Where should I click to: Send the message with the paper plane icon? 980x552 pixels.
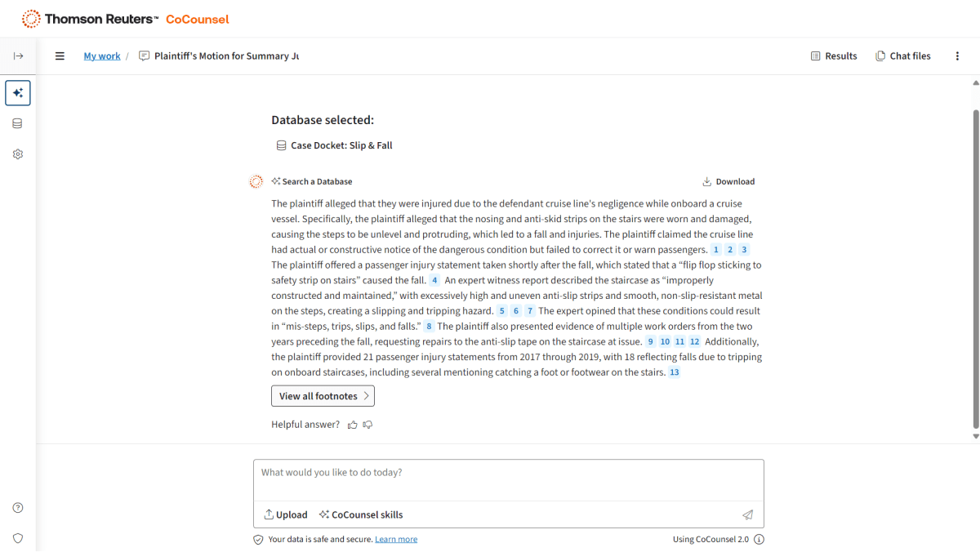click(x=747, y=514)
